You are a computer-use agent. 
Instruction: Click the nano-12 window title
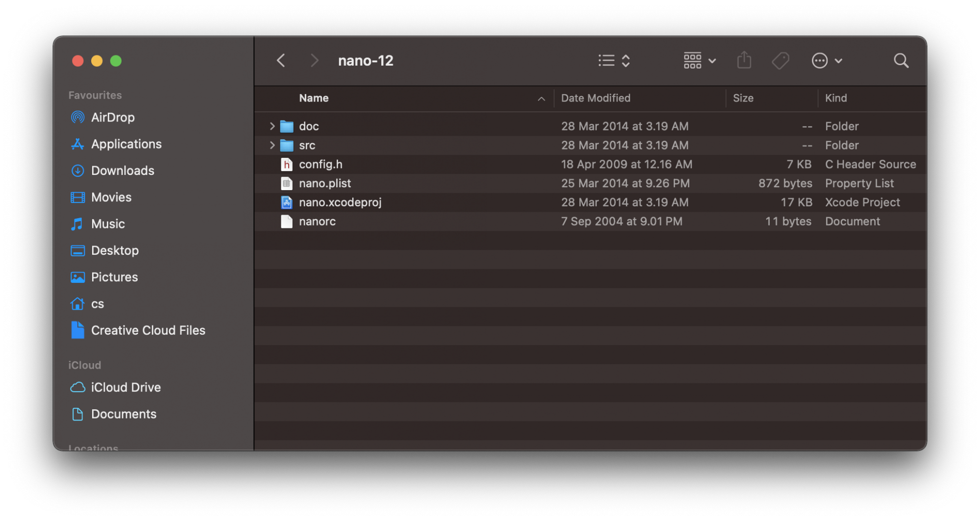click(x=366, y=61)
